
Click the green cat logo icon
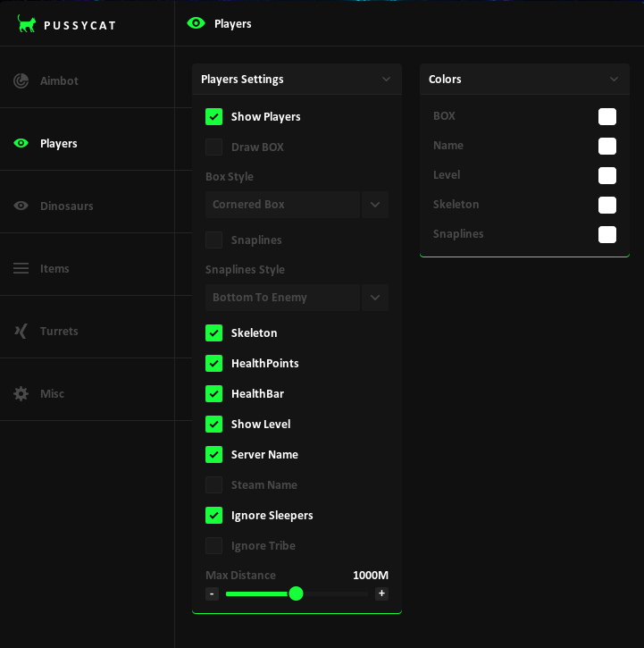click(27, 24)
